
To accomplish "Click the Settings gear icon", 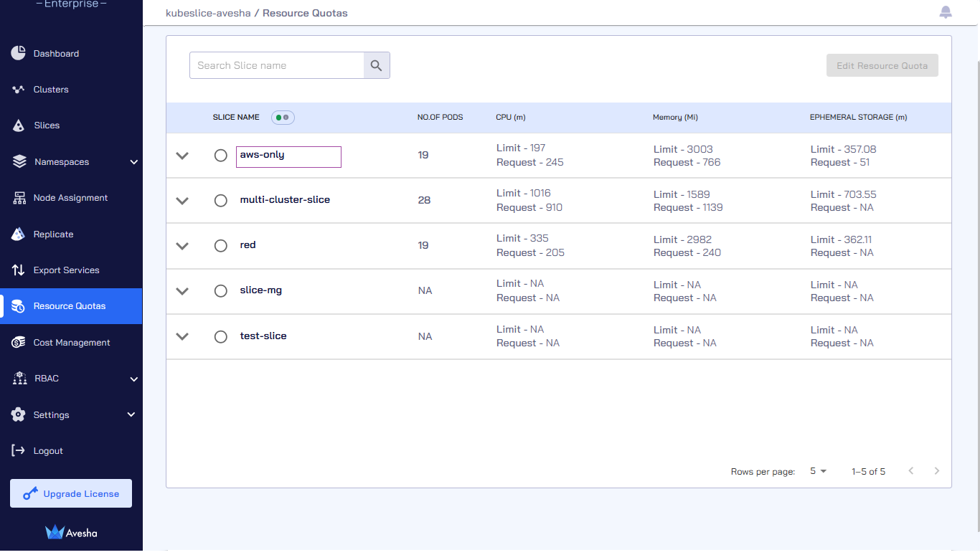I will pos(19,414).
